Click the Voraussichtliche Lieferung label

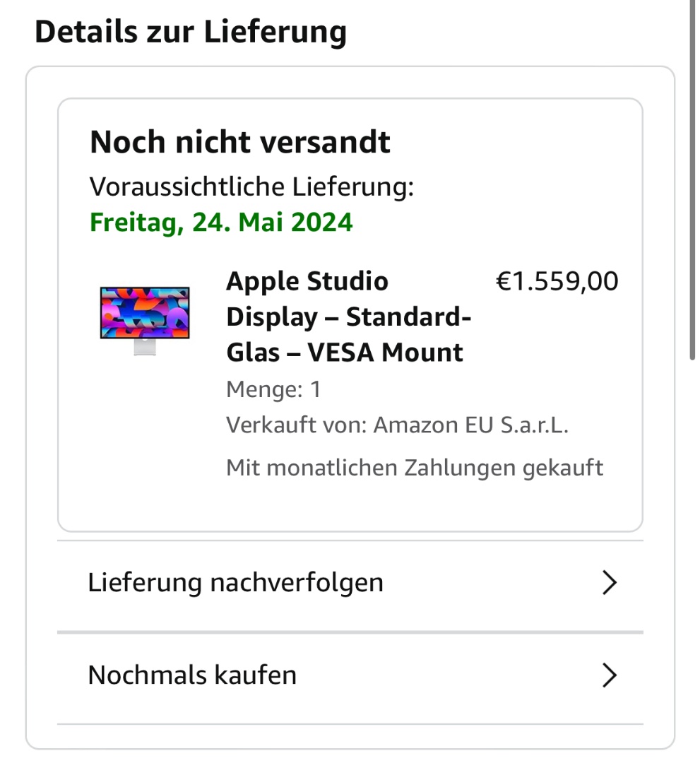tap(251, 187)
